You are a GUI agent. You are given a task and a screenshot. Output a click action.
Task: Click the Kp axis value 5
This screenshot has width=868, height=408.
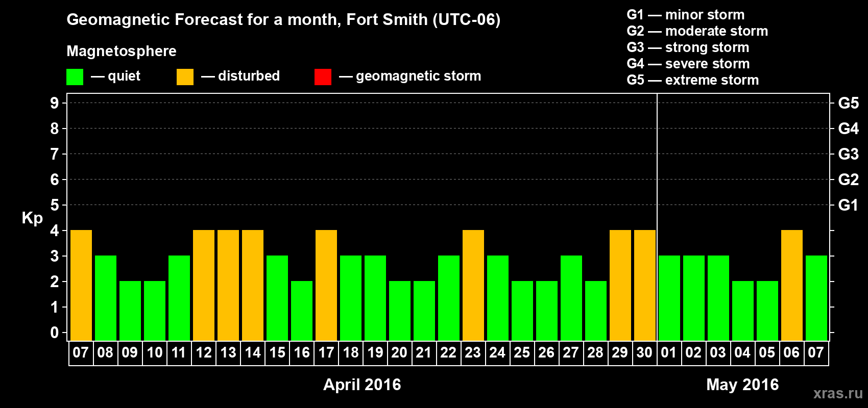[x=55, y=205]
